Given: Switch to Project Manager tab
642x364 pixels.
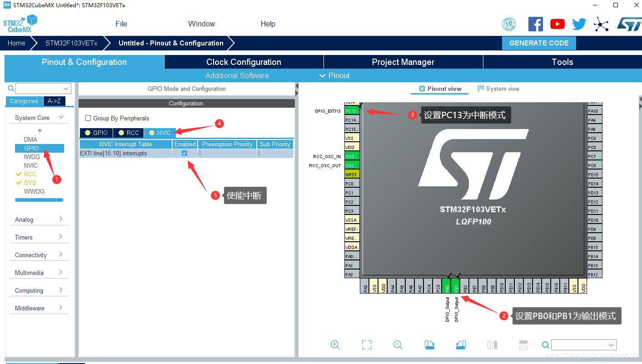Looking at the screenshot, I should 403,62.
